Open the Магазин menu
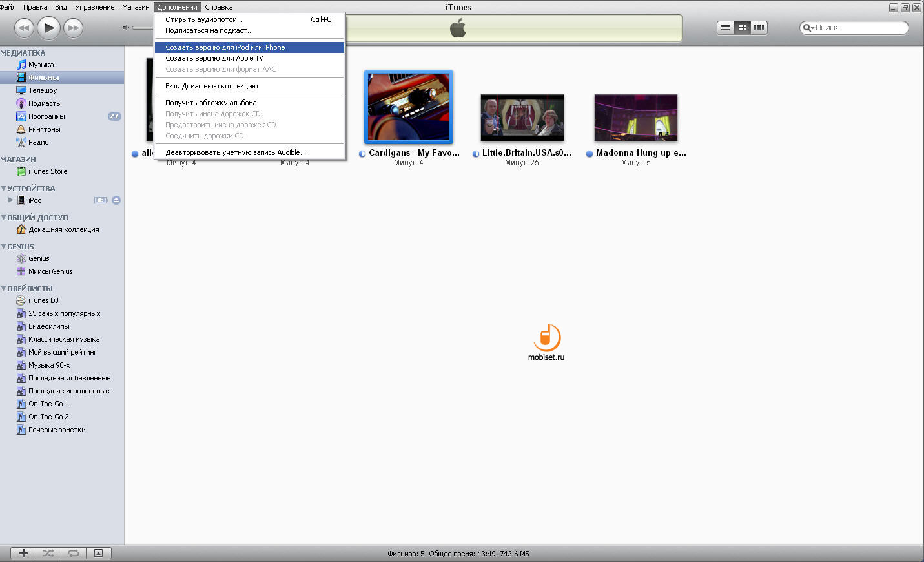 (136, 7)
